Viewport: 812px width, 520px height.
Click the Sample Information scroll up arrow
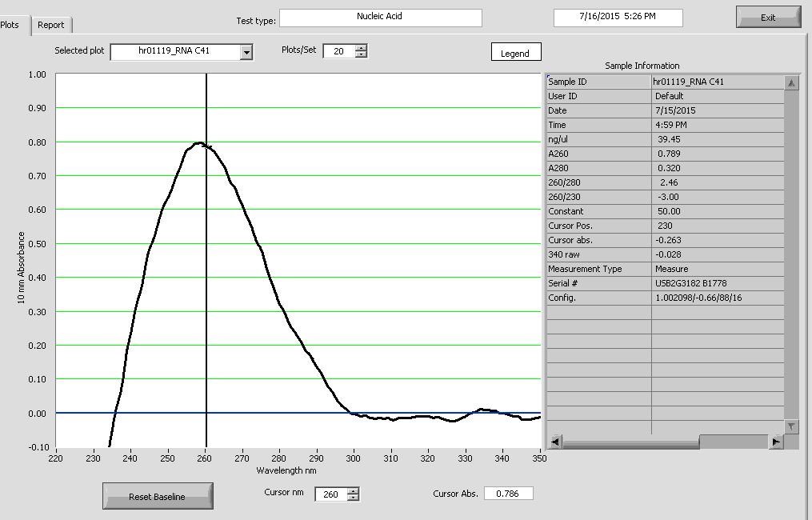[x=791, y=83]
